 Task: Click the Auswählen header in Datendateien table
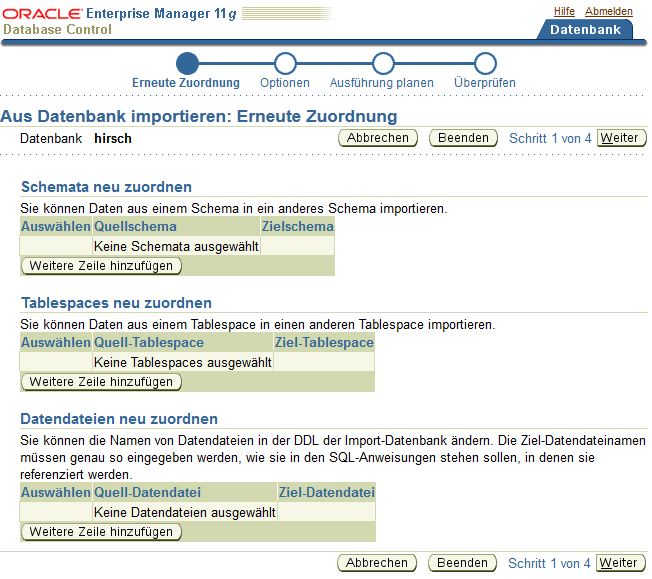point(56,492)
